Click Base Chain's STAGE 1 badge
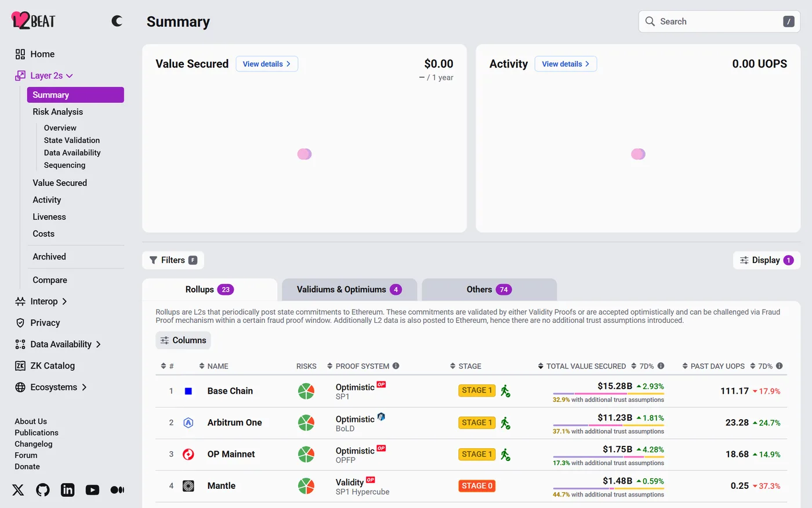This screenshot has height=508, width=812. pyautogui.click(x=477, y=391)
